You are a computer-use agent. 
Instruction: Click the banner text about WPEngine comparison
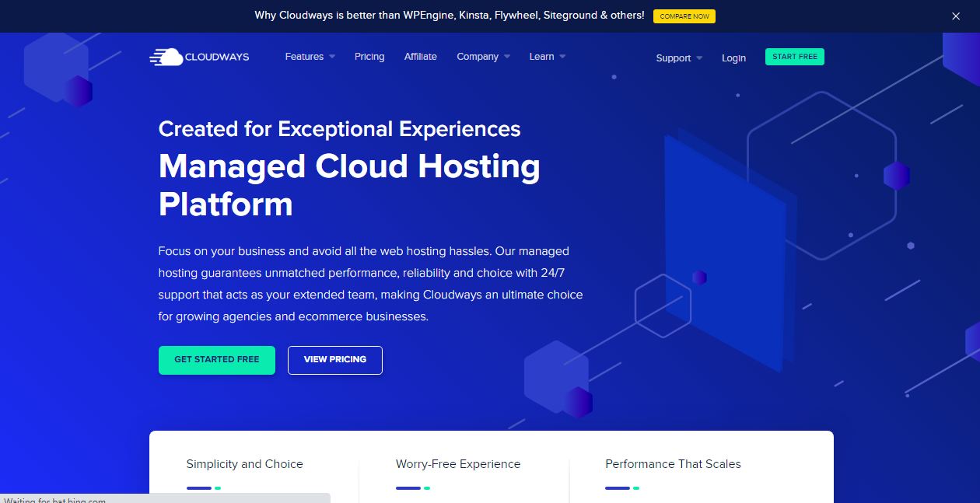pos(450,16)
